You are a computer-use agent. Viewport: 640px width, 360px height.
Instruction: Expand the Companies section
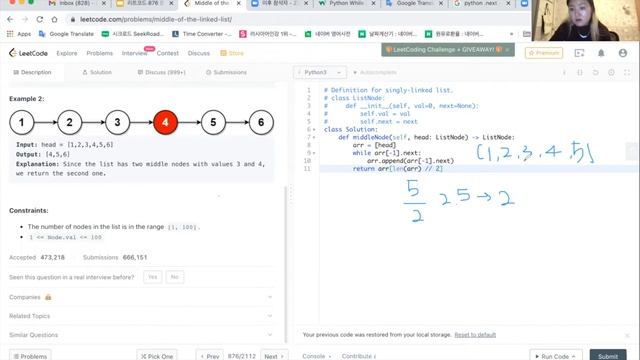tap(141, 297)
